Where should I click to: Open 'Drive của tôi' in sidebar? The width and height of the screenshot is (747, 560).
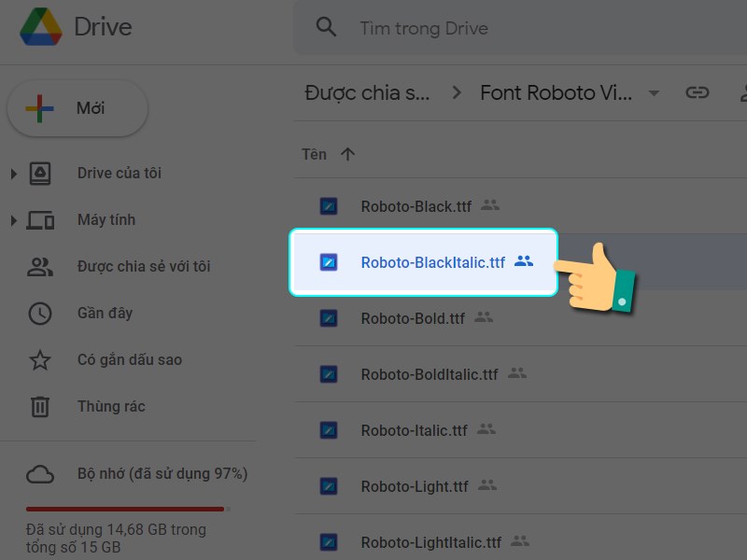coord(120,173)
